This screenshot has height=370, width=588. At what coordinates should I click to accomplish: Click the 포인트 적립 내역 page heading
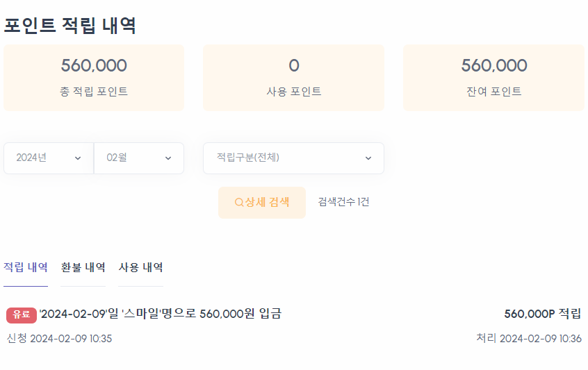click(70, 26)
